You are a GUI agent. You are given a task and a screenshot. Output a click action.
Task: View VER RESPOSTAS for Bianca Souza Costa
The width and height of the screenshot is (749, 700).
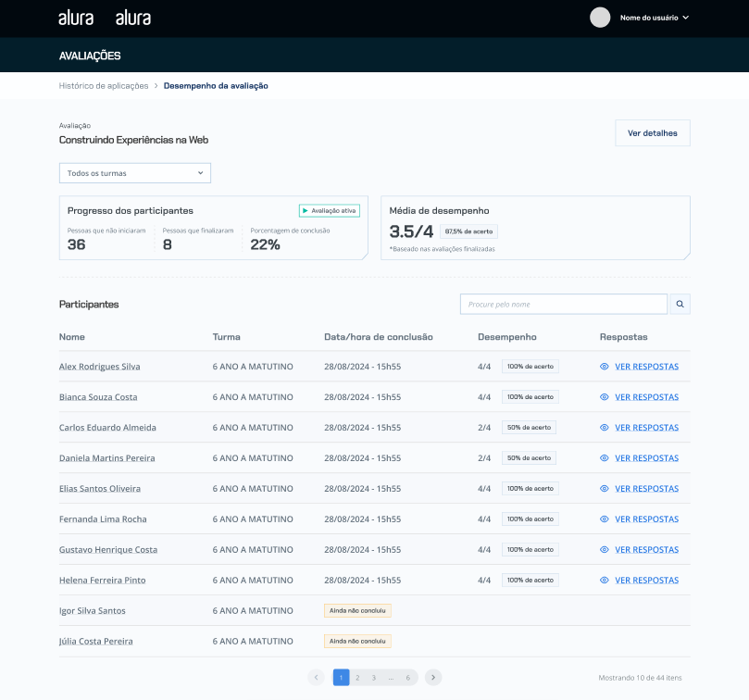647,397
